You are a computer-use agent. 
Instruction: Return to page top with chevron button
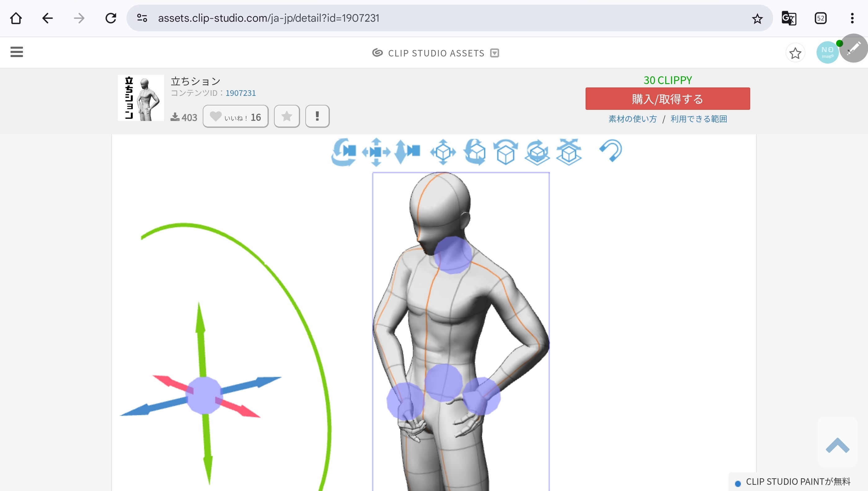838,445
